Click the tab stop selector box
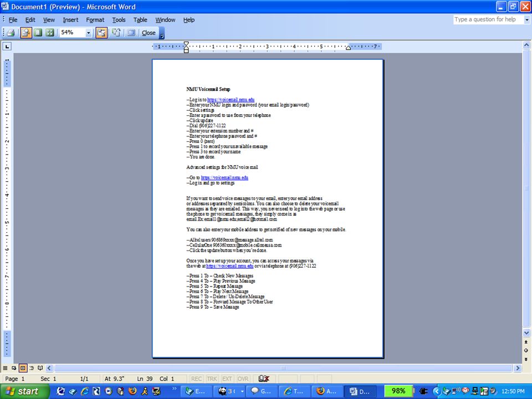This screenshot has width=532, height=399. pos(7,46)
